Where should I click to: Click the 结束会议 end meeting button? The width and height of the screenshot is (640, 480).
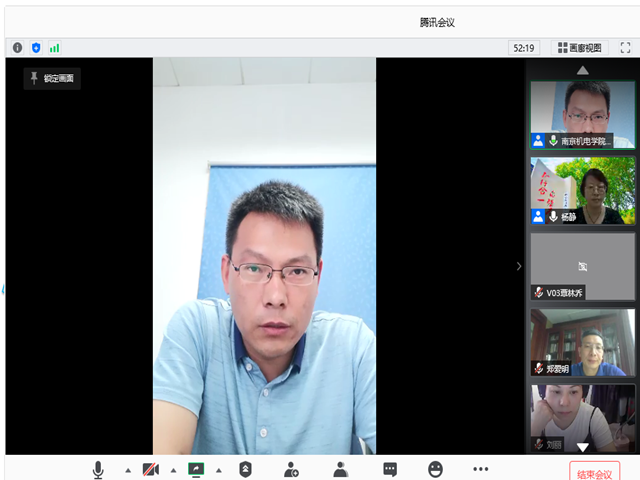pos(595,472)
